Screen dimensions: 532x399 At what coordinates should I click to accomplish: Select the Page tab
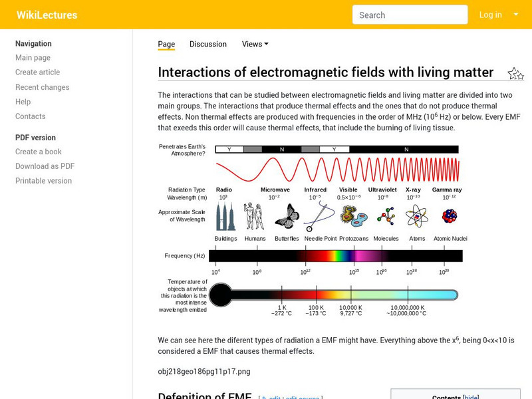166,44
